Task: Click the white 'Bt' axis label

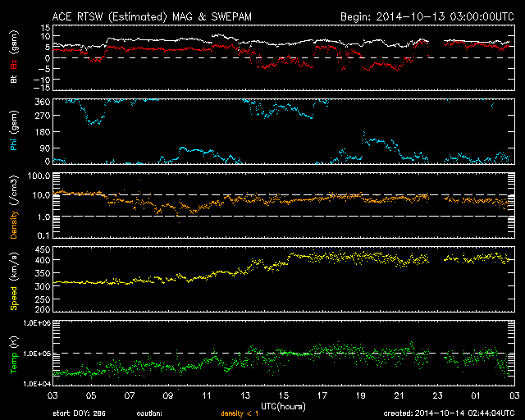Action: [14, 79]
